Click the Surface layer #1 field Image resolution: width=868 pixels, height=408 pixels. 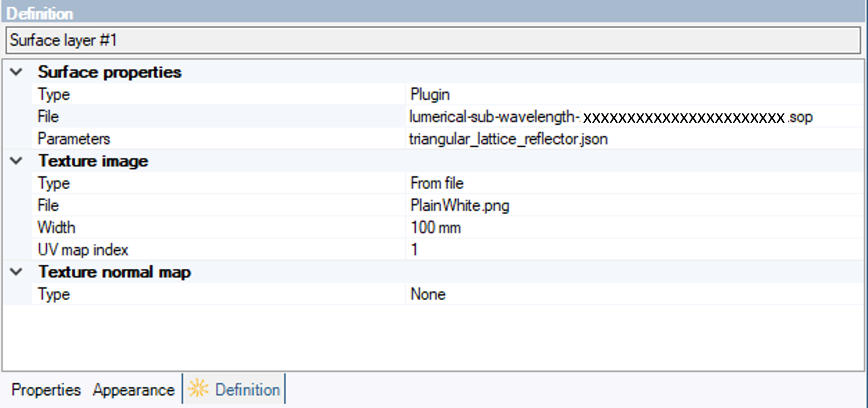(x=433, y=40)
